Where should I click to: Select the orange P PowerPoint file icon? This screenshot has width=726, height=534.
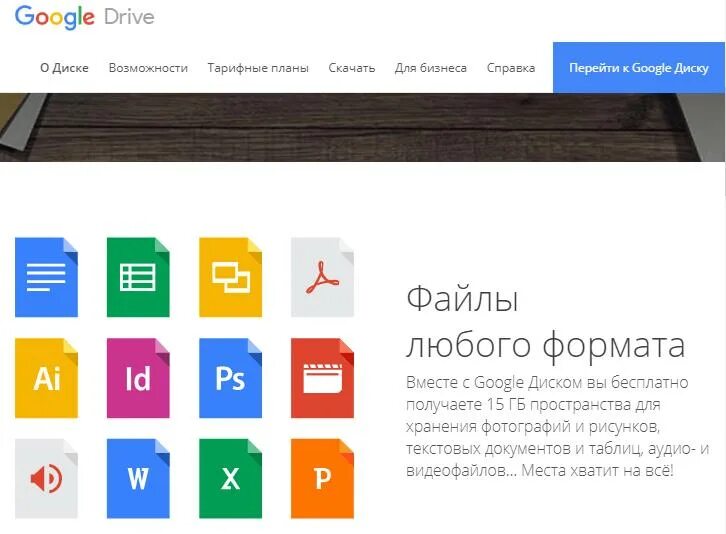tap(322, 478)
